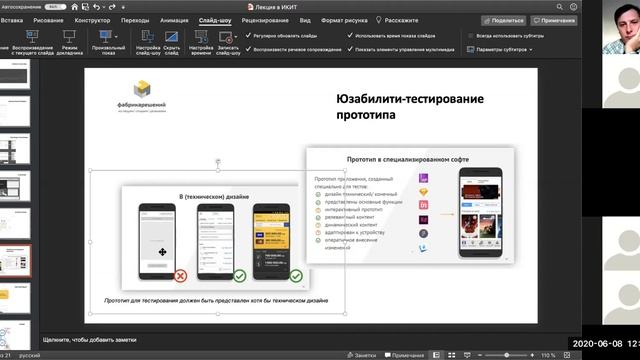
Task: Click the lightbulb Tell Me icon
Action: 378,20
